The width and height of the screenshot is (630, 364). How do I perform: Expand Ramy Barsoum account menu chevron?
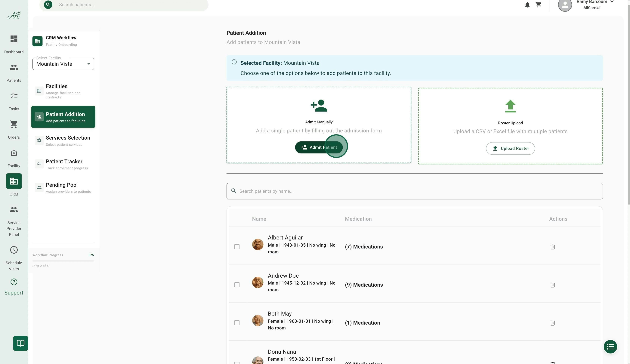pos(612,2)
